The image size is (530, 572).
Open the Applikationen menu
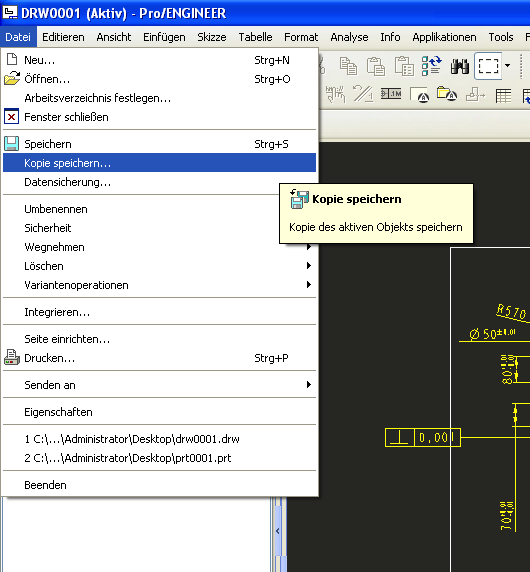[444, 37]
